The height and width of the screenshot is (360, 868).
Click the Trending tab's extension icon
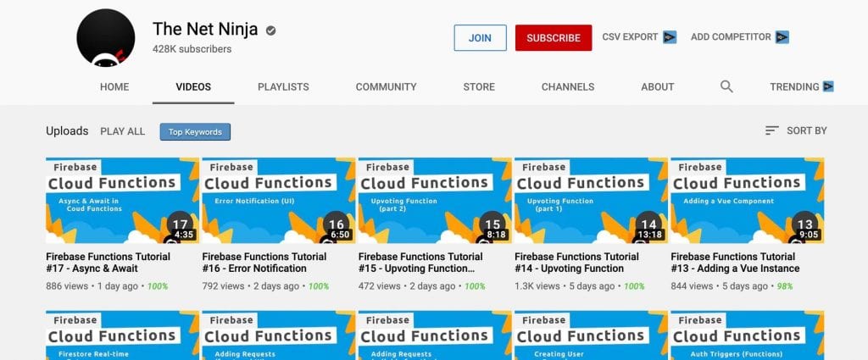tap(828, 86)
